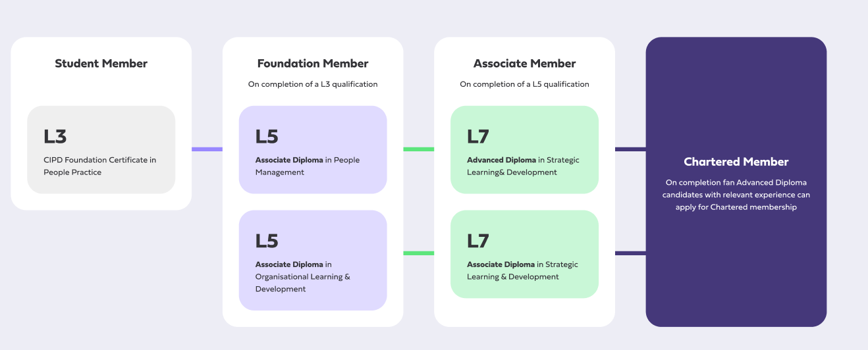This screenshot has height=350, width=868.
Task: Click the upper green connector line
Action: (418, 149)
